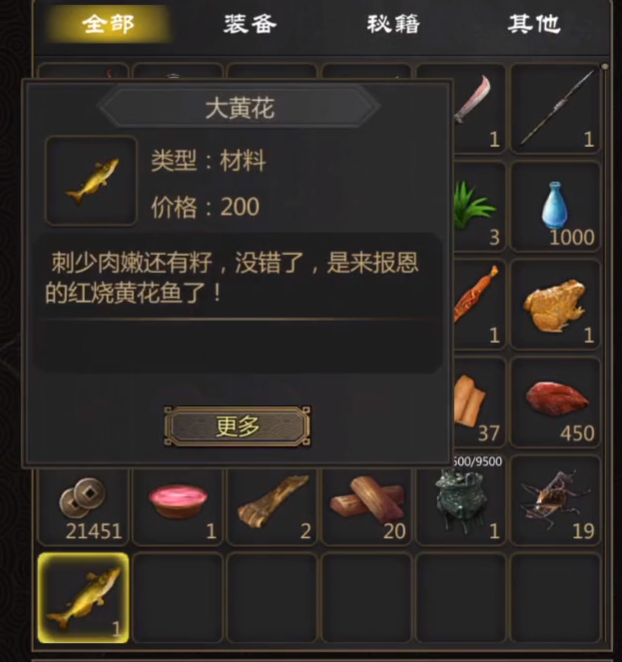Open the 全部 tab
Image resolution: width=622 pixels, height=662 pixels.
click(109, 24)
